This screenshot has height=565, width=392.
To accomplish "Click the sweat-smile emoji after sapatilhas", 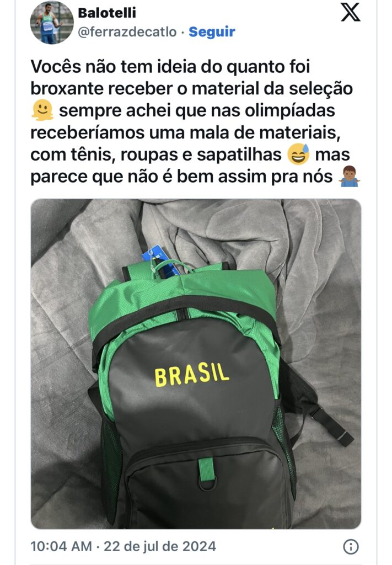I will [x=298, y=154].
